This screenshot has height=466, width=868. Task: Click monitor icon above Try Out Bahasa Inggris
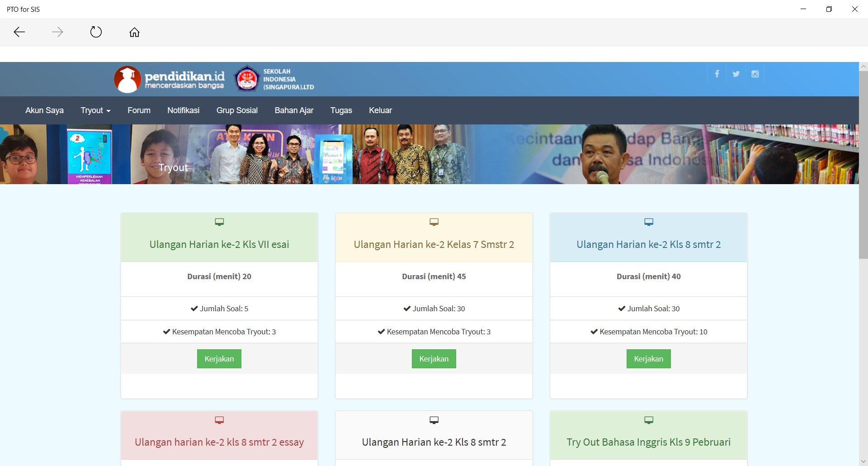(x=649, y=420)
